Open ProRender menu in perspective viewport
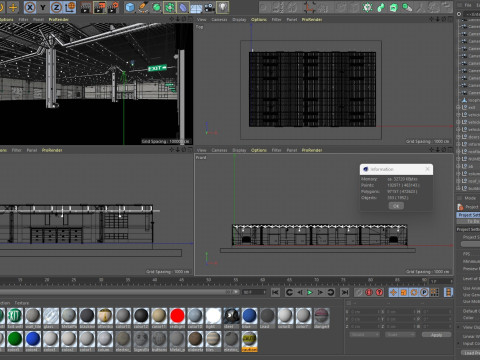The height and width of the screenshot is (360, 480). tap(58, 20)
